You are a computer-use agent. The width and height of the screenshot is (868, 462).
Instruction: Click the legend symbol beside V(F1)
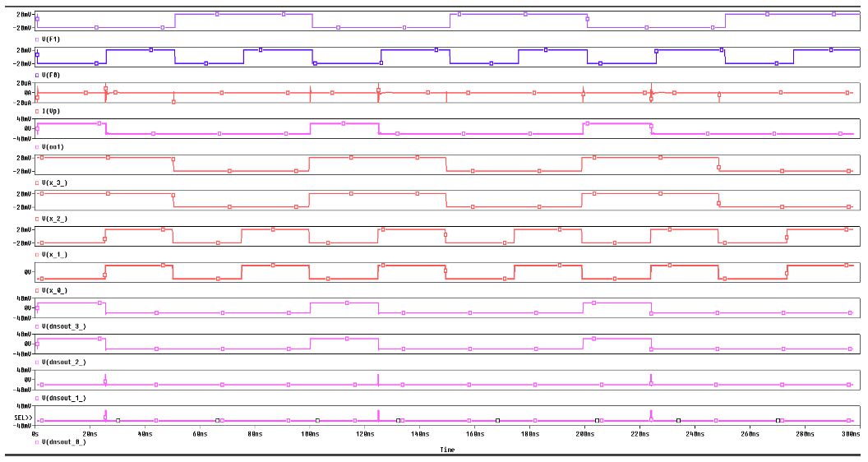pyautogui.click(x=37, y=39)
